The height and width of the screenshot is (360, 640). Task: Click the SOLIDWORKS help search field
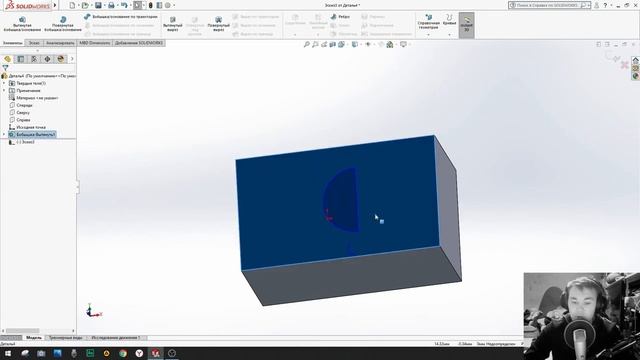(549, 5)
